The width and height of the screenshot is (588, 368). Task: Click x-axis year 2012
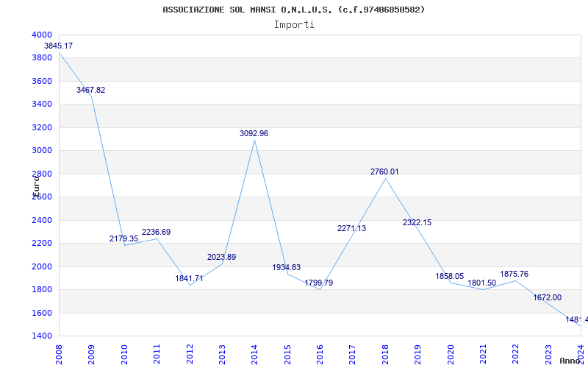190,355
